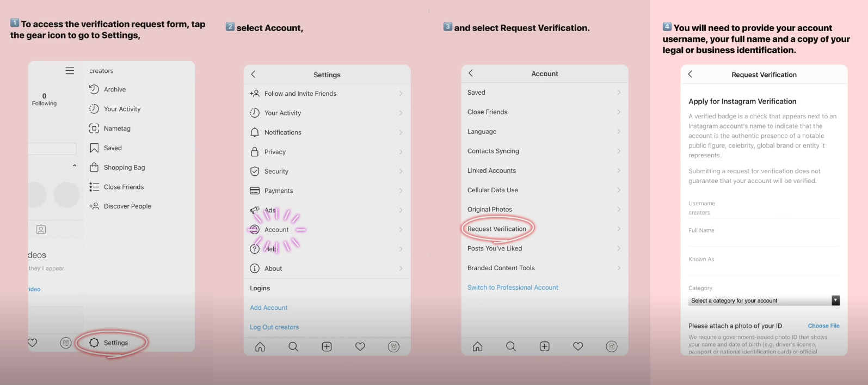Tap the Settings gear icon
Image resolution: width=868 pixels, height=385 pixels.
[x=94, y=343]
